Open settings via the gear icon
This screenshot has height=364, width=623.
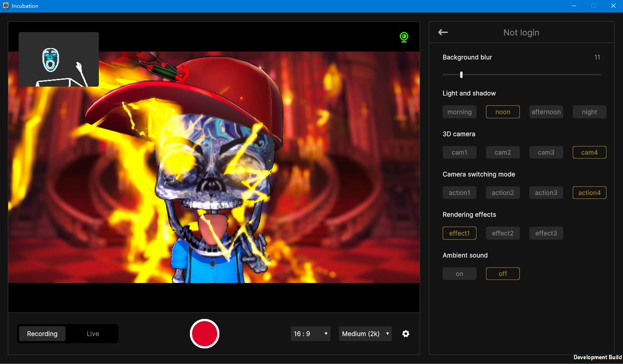[406, 334]
